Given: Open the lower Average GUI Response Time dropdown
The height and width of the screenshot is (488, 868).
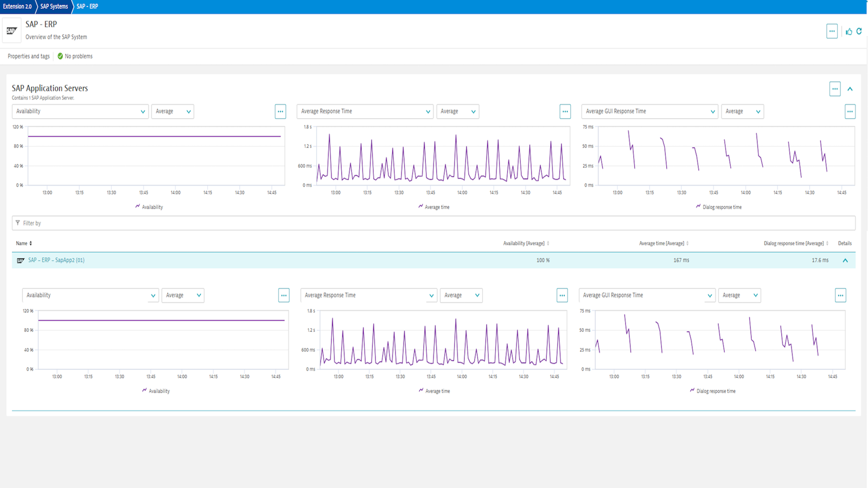Looking at the screenshot, I should click(647, 295).
